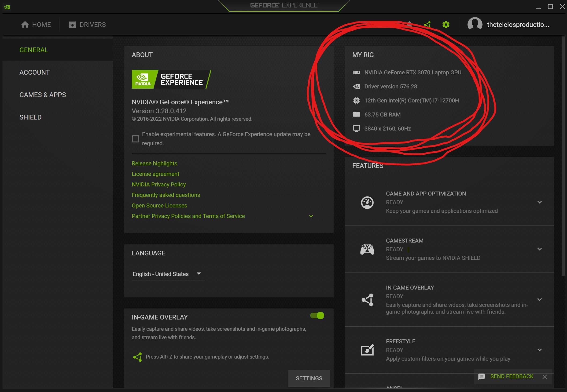Open the Release highlights link
Viewport: 567px width, 392px height.
(154, 163)
